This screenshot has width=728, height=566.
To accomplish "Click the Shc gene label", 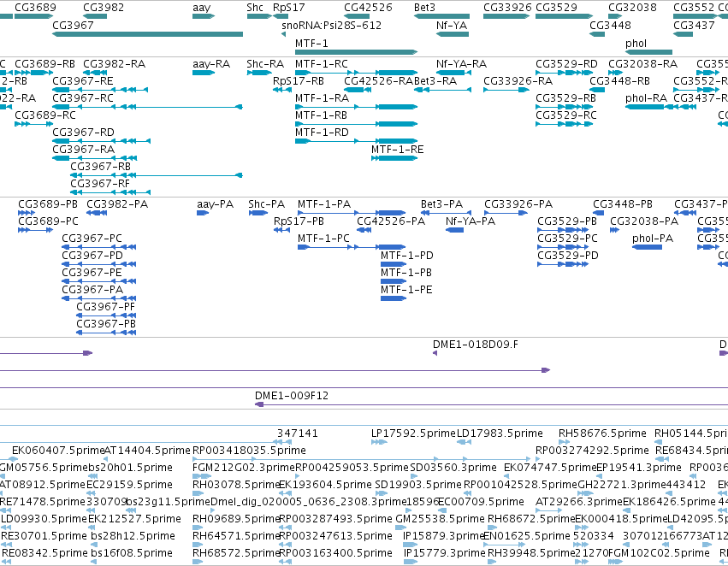I will coord(255,8).
